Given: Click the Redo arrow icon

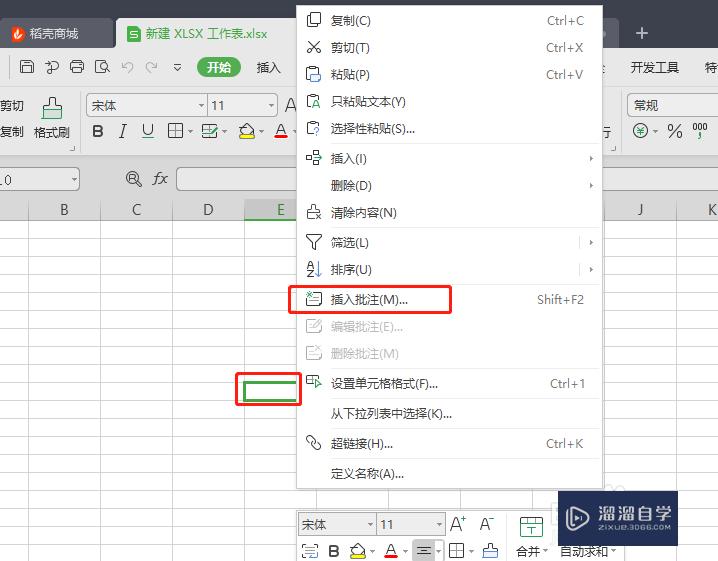Looking at the screenshot, I should click(x=152, y=67).
